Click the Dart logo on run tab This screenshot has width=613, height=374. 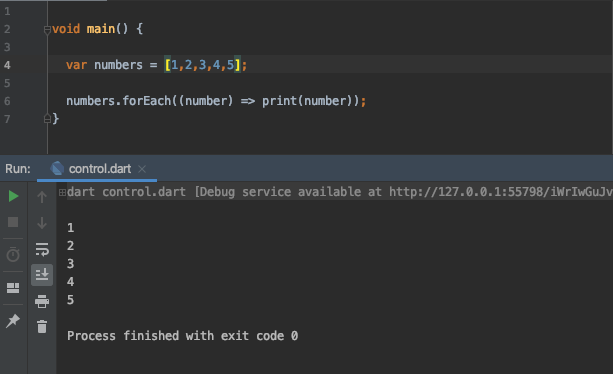(x=57, y=168)
